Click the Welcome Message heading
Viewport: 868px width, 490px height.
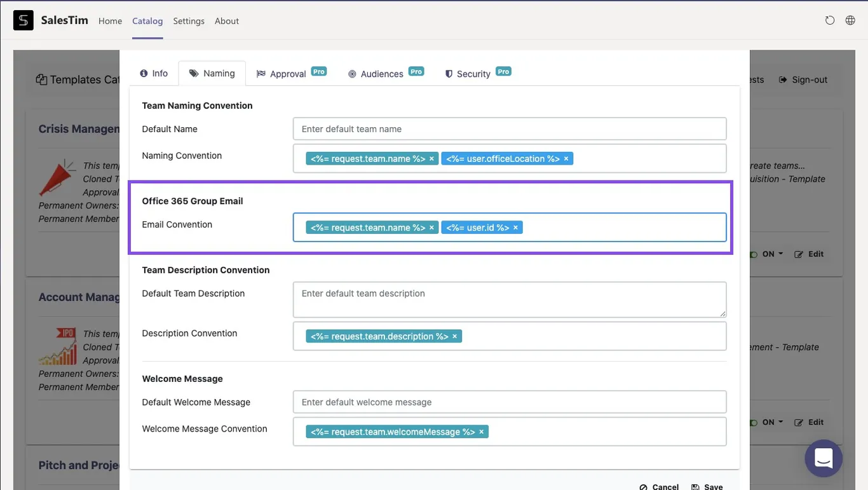click(182, 379)
